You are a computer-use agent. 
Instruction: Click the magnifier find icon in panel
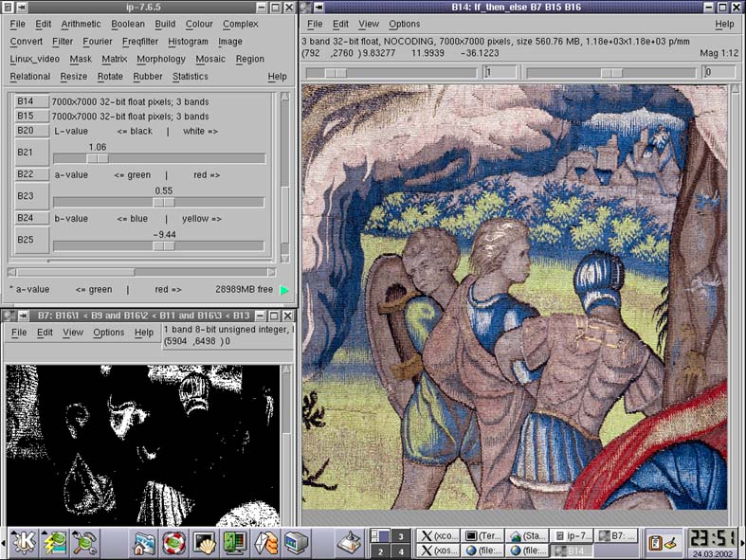coord(83,543)
